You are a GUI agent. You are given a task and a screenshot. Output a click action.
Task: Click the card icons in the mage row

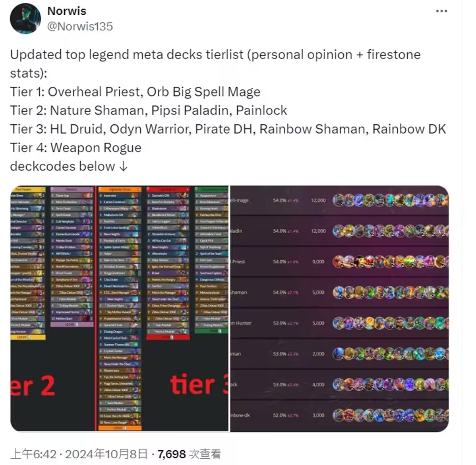[x=391, y=200]
